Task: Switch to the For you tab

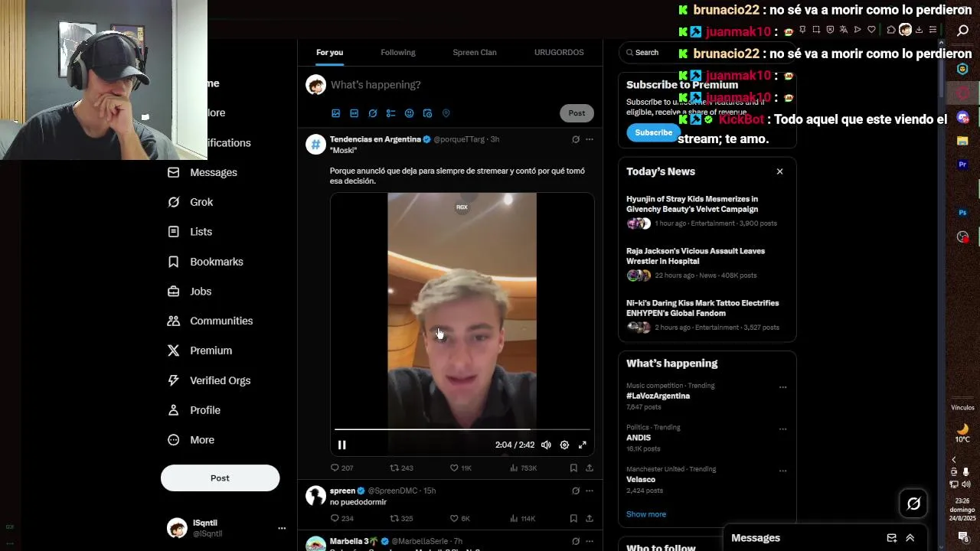Action: 330,52
